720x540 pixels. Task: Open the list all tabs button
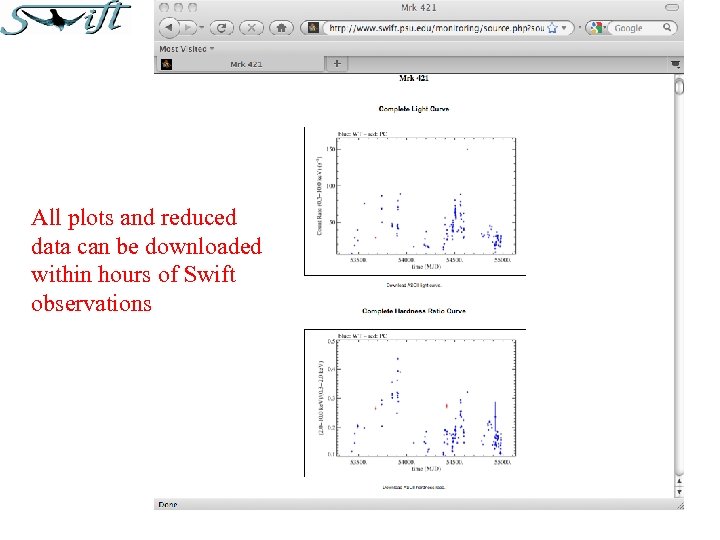tap(675, 64)
